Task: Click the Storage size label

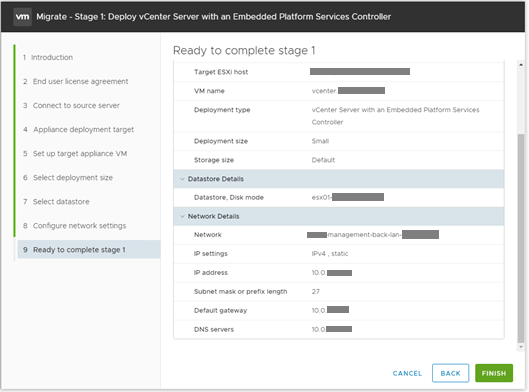Action: tap(214, 160)
